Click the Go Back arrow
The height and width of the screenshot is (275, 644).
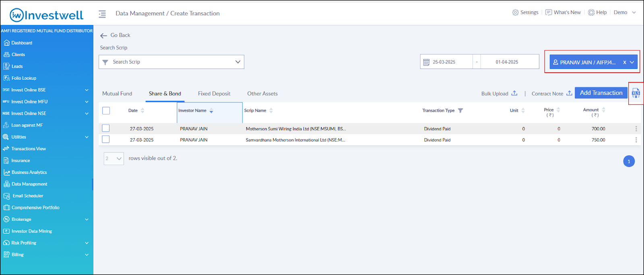pyautogui.click(x=103, y=35)
